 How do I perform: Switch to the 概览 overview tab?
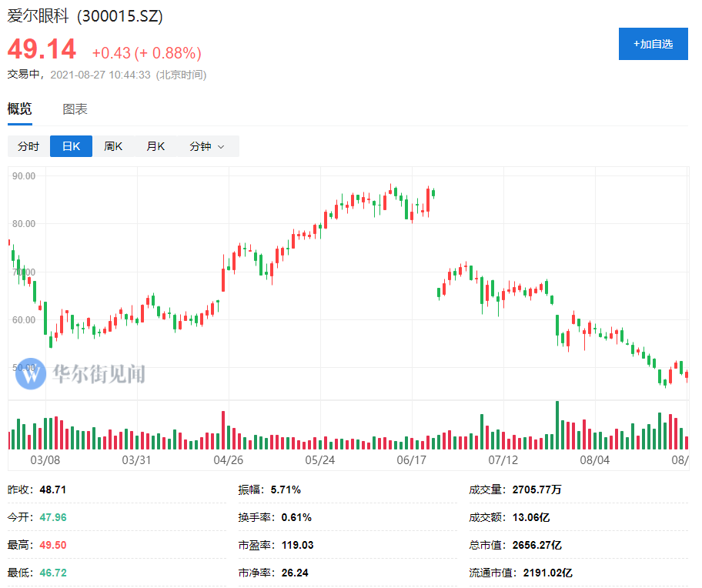(x=20, y=109)
